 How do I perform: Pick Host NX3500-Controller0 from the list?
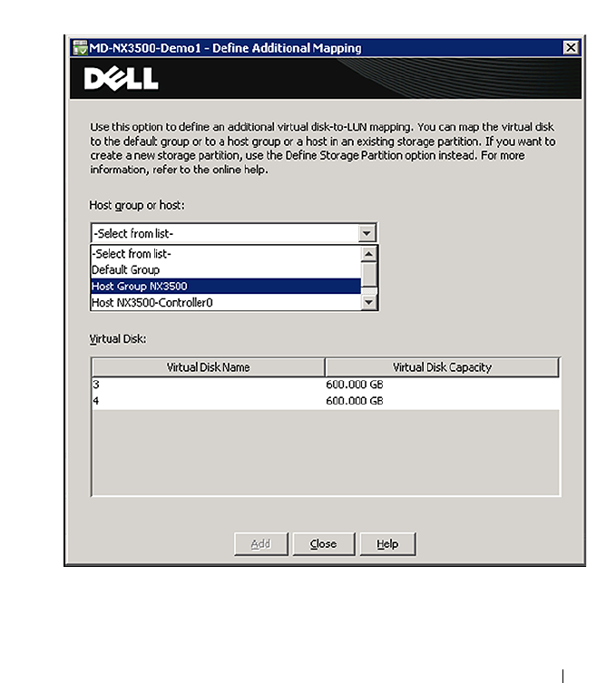[226, 302]
